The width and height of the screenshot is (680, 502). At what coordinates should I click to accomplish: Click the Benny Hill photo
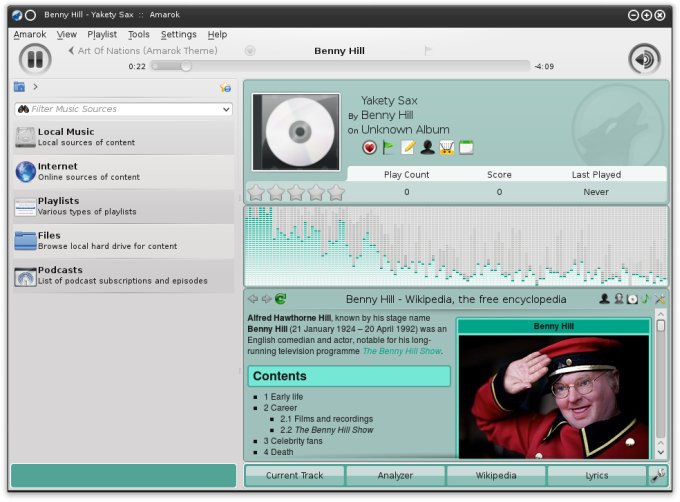point(554,397)
